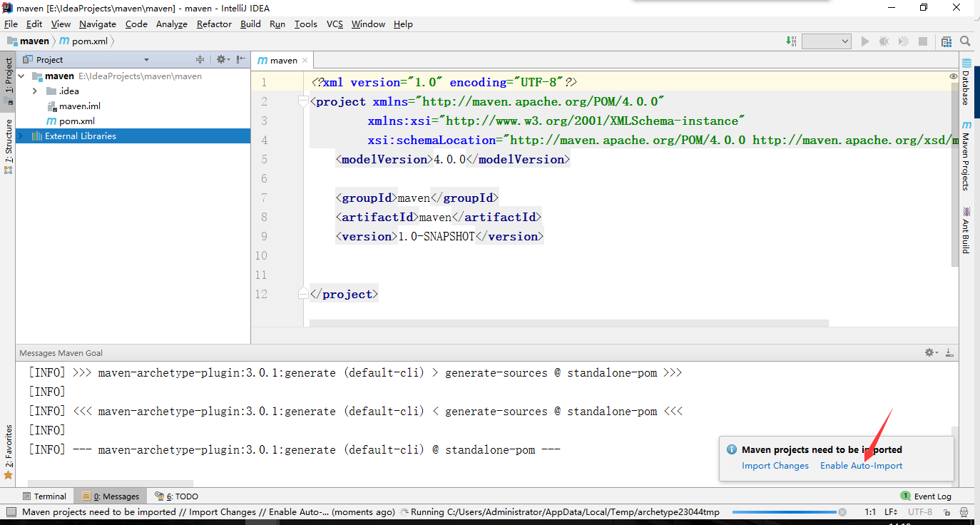Open Project panel gear settings

[222, 60]
